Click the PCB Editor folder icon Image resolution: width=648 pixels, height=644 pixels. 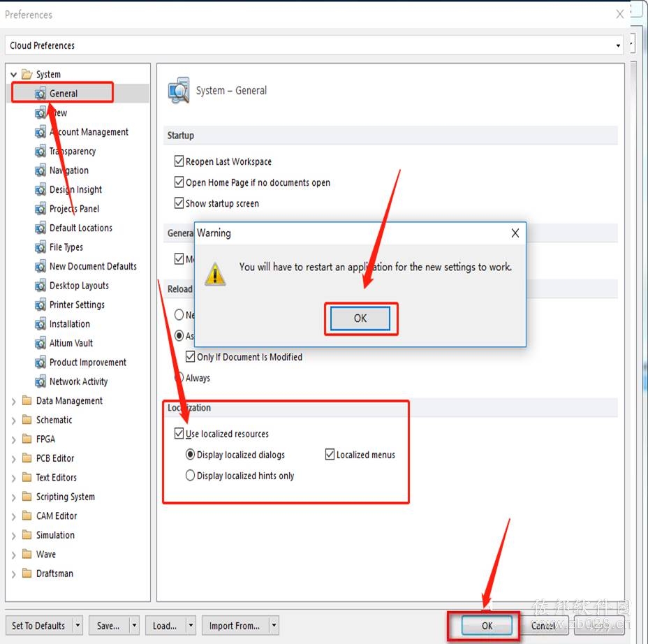27,458
